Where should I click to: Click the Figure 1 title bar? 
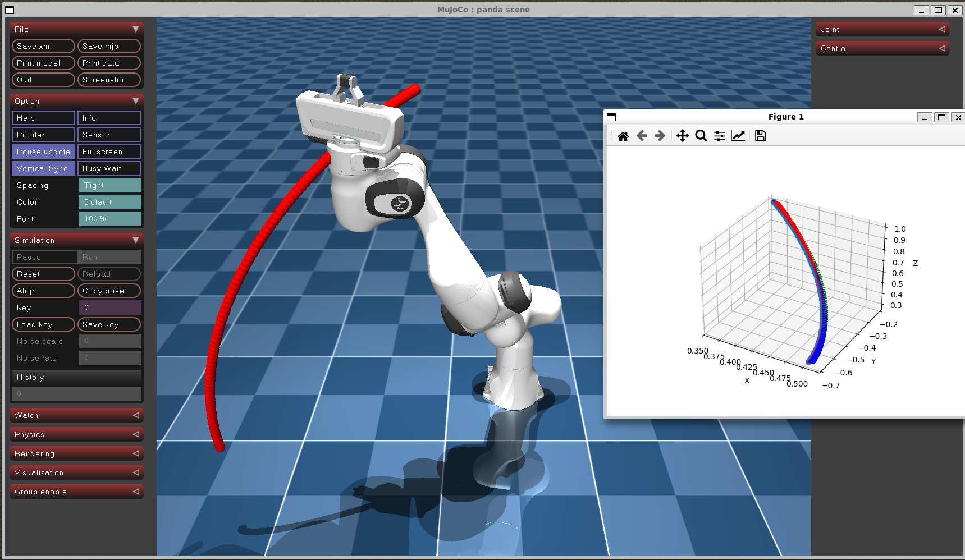pyautogui.click(x=785, y=117)
